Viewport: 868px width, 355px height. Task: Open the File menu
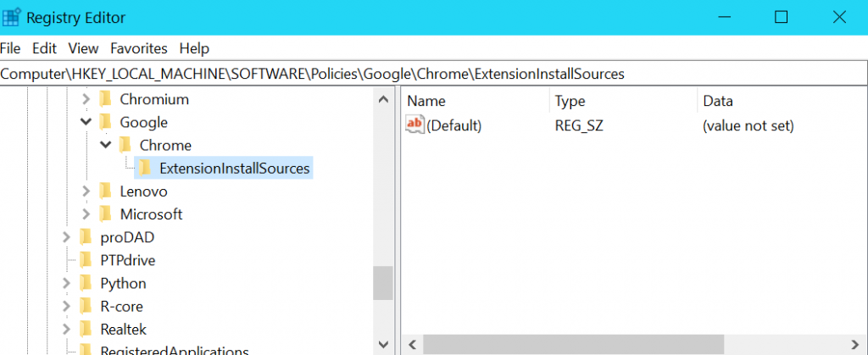point(10,48)
